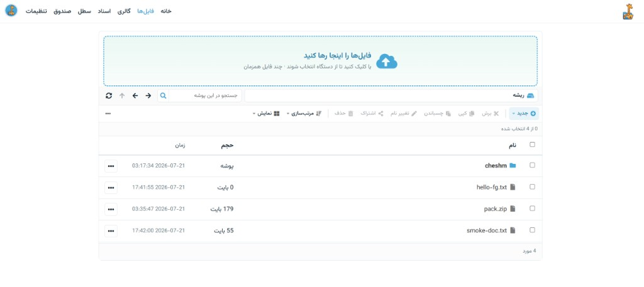
Task: Click the smoke-doc.txt file icon
Action: (513, 230)
